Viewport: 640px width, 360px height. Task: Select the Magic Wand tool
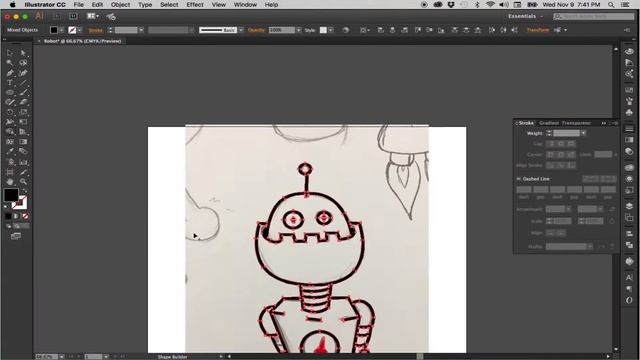(x=10, y=63)
